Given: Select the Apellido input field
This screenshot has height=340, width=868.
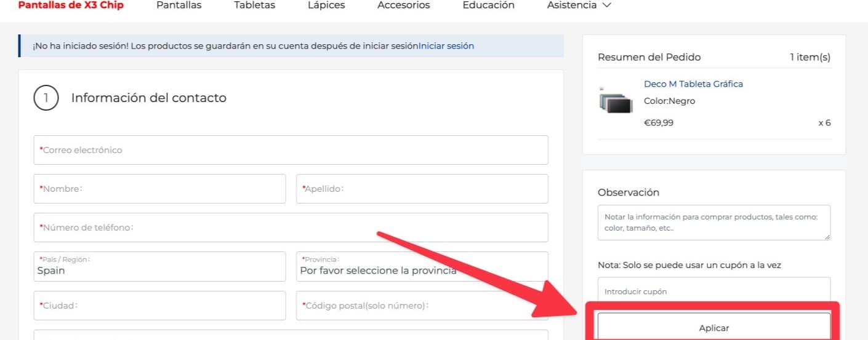Looking at the screenshot, I should point(422,189).
